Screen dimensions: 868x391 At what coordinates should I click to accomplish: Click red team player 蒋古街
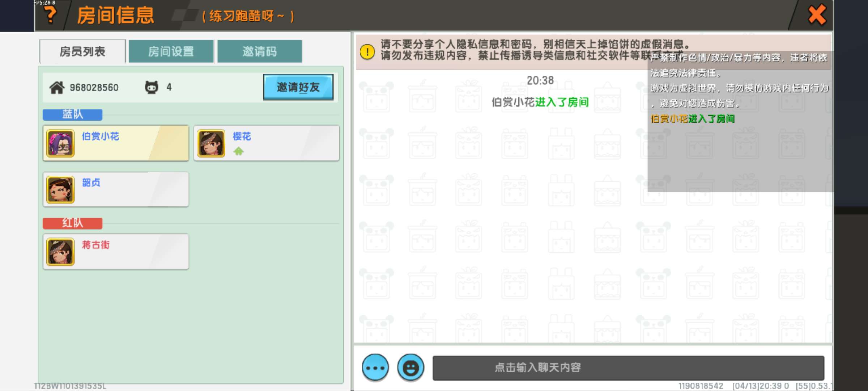(116, 252)
